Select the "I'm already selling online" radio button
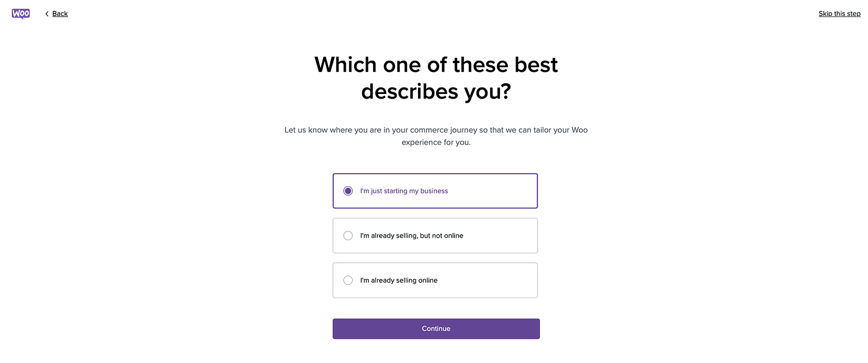Viewport: 868px width, 363px height. point(348,280)
